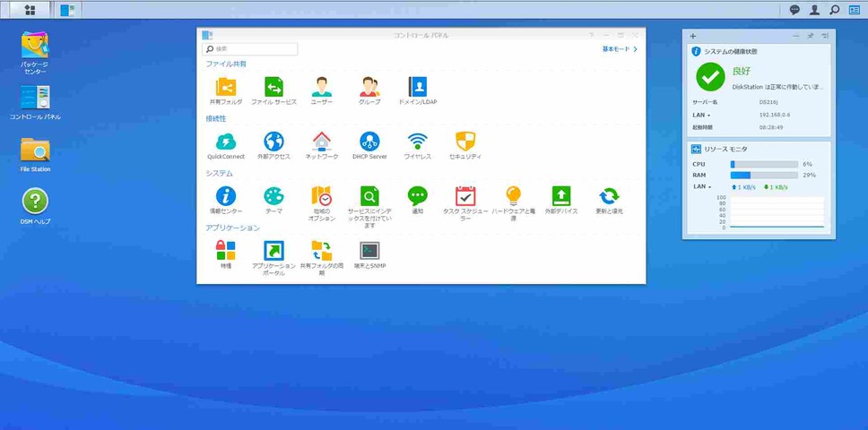The height and width of the screenshot is (430, 868).
Task: Click the CPU usage bar
Action: point(764,164)
